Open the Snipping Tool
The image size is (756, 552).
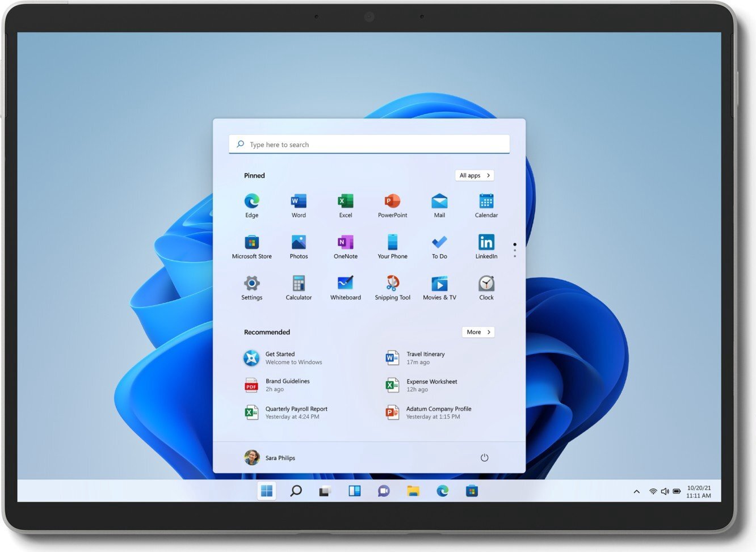point(393,288)
